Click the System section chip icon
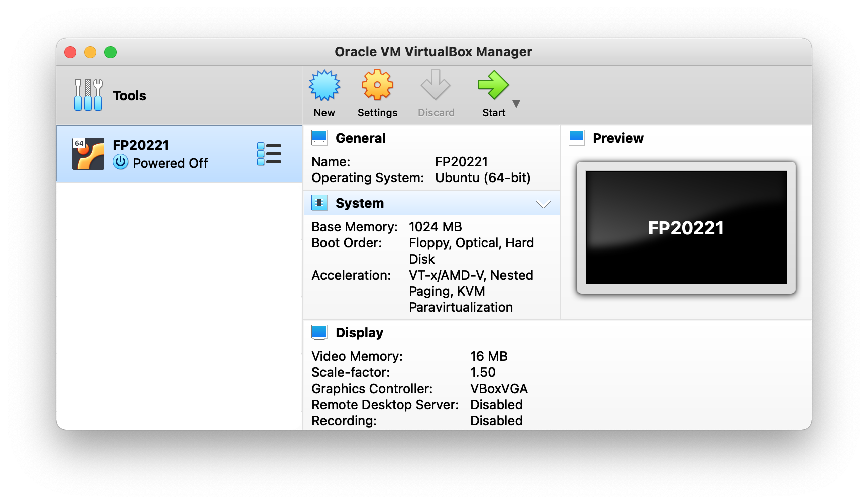 (x=319, y=203)
